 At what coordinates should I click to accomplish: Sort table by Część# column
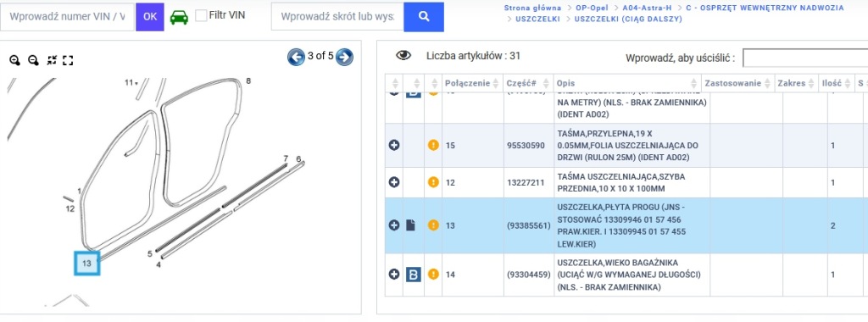point(529,83)
